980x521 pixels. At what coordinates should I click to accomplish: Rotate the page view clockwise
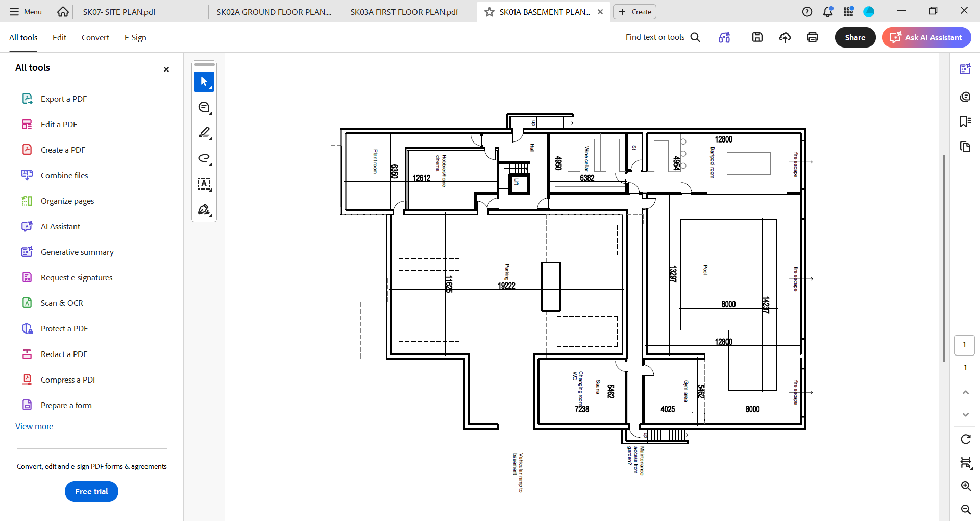point(965,439)
